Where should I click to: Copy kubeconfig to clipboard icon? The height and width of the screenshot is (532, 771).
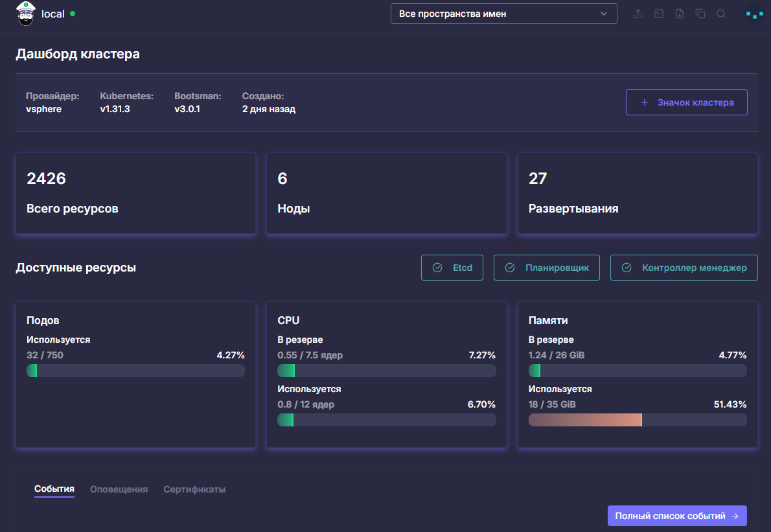(700, 14)
